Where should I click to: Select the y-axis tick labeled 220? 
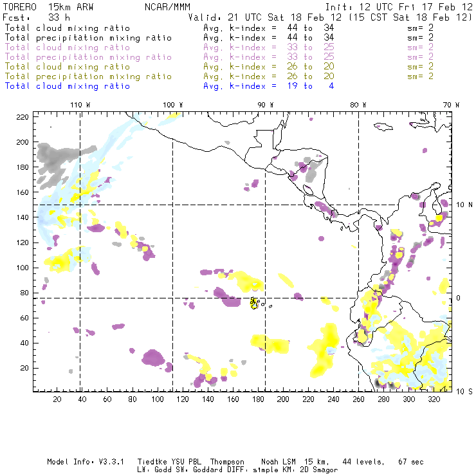pos(23,116)
